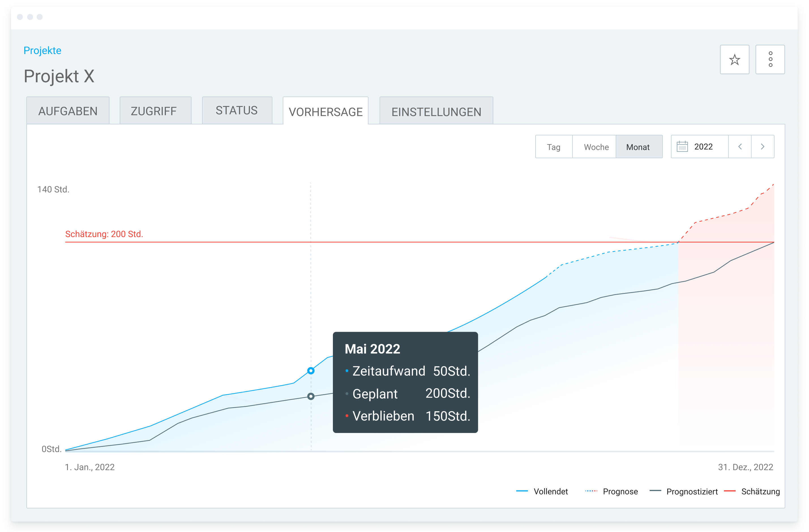
Task: Open the calendar year picker icon
Action: pyautogui.click(x=682, y=147)
